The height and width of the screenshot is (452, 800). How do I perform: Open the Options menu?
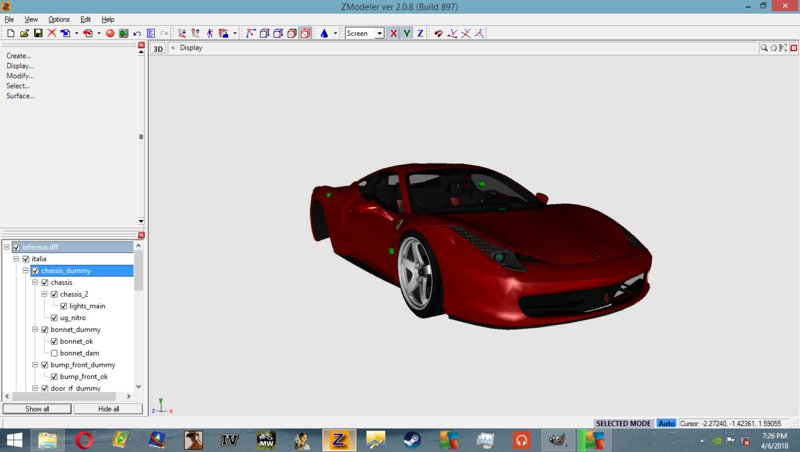pos(59,19)
